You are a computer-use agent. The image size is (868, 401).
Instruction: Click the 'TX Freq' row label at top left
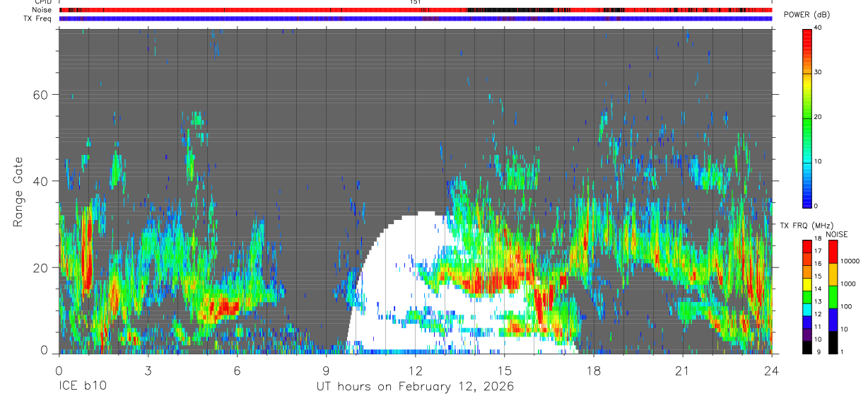pyautogui.click(x=38, y=18)
